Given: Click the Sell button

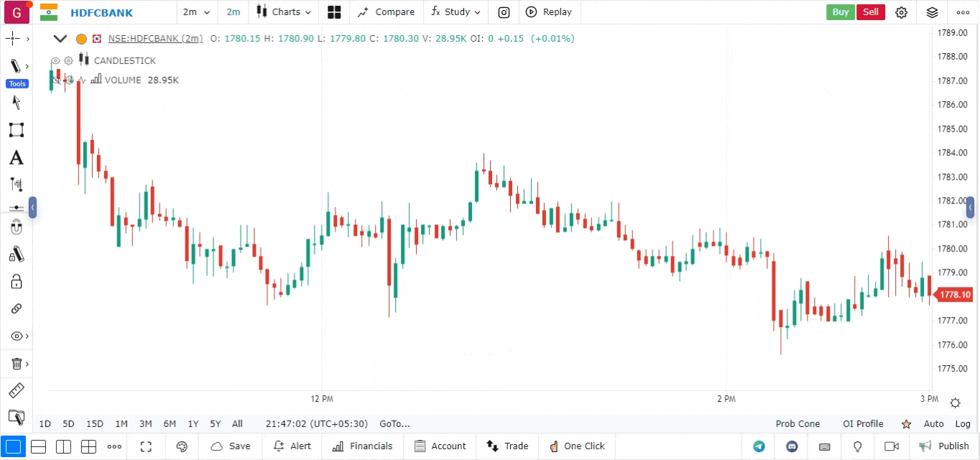Looking at the screenshot, I should 871,12.
